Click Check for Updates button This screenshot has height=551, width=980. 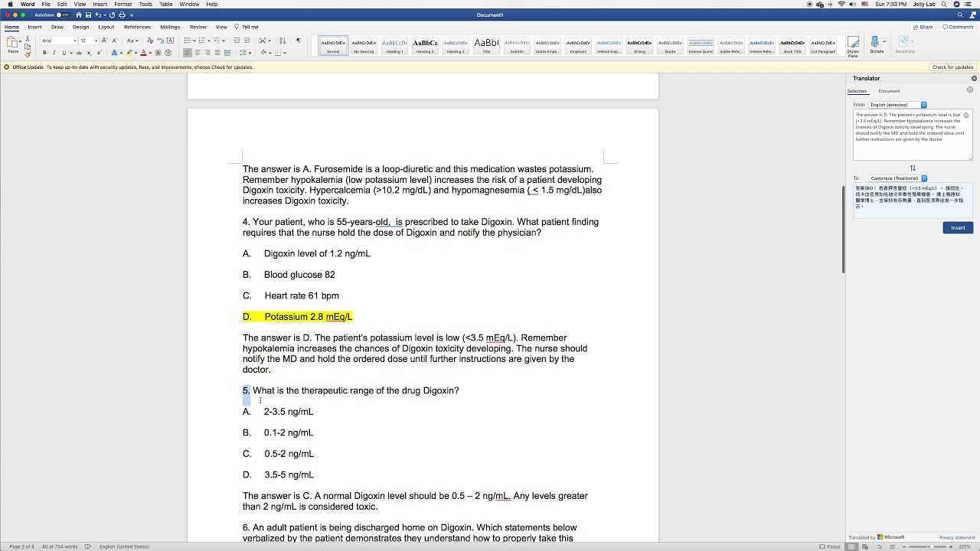(952, 67)
